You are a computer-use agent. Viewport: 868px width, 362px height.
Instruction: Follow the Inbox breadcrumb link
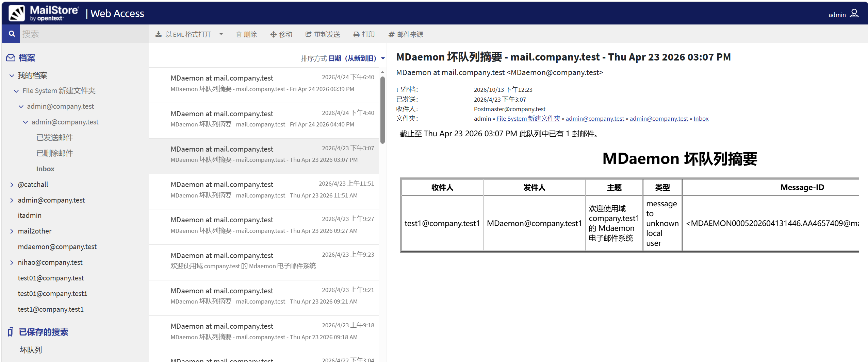[701, 119]
